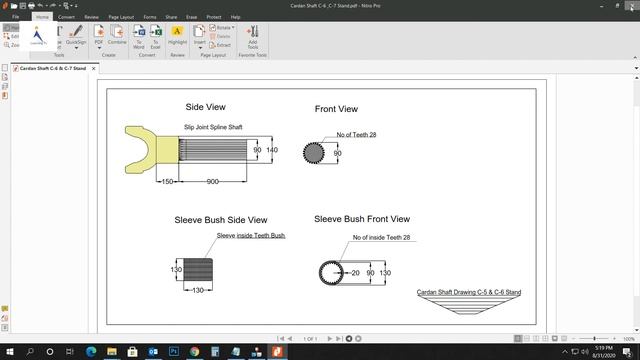
Task: Open customize quick access toolbar dropdown
Action: [x=76, y=6]
